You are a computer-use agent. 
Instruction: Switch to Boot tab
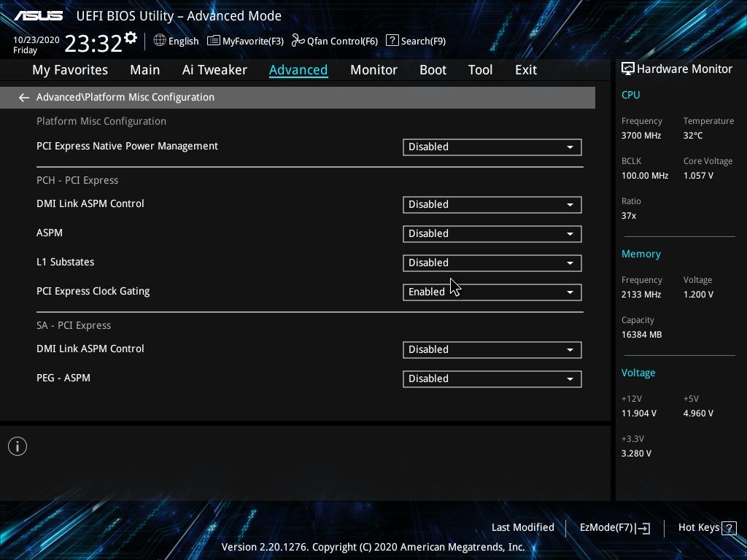coord(433,70)
